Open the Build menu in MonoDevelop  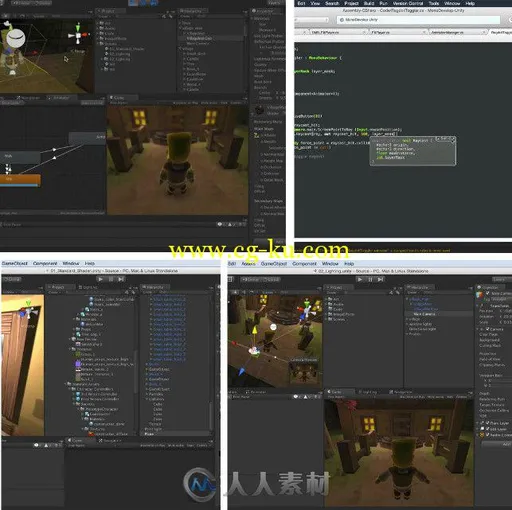(369, 3)
